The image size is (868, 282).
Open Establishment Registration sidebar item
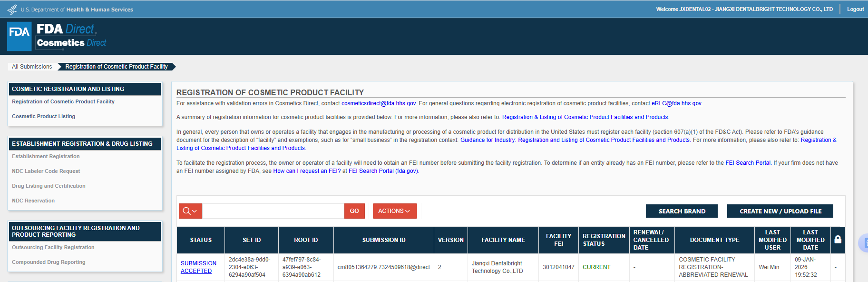point(46,156)
